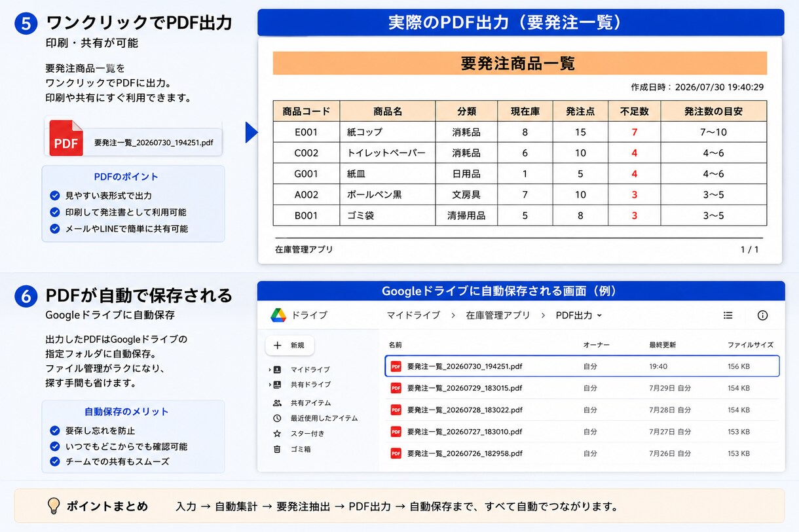The width and height of the screenshot is (799, 532).
Task: Click the plus icon on 新規 button
Action: click(x=277, y=346)
